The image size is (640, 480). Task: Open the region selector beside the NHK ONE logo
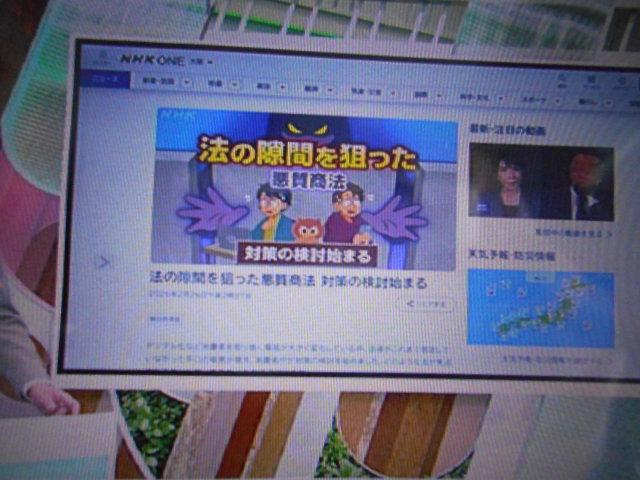coord(203,61)
